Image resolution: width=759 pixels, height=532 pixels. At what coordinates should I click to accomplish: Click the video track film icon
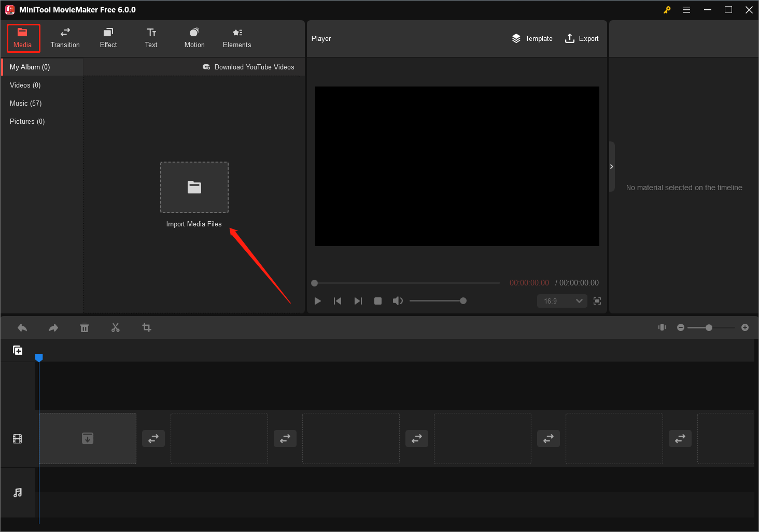click(18, 439)
